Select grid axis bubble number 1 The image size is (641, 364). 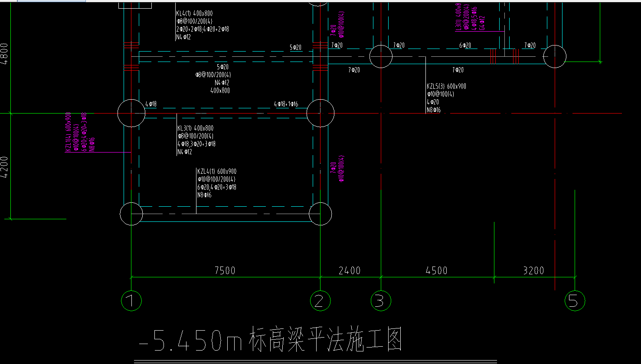coord(131,300)
